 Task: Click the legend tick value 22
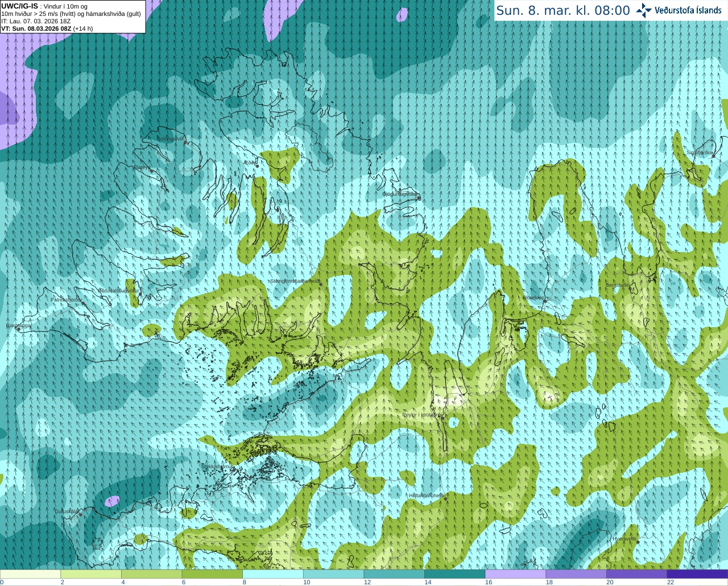click(x=671, y=582)
